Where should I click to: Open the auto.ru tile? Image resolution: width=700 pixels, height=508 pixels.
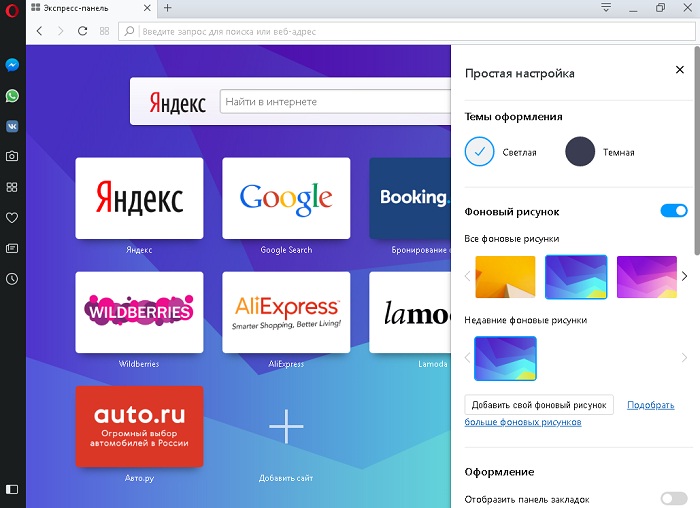pos(139,426)
